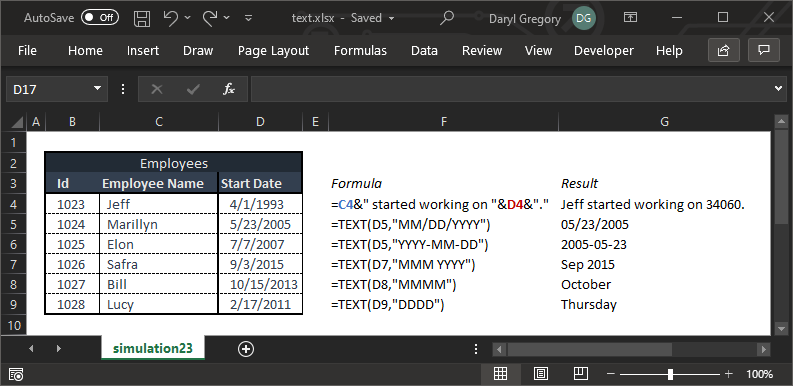
Task: Click the Redo arrow icon
Action: [x=210, y=18]
